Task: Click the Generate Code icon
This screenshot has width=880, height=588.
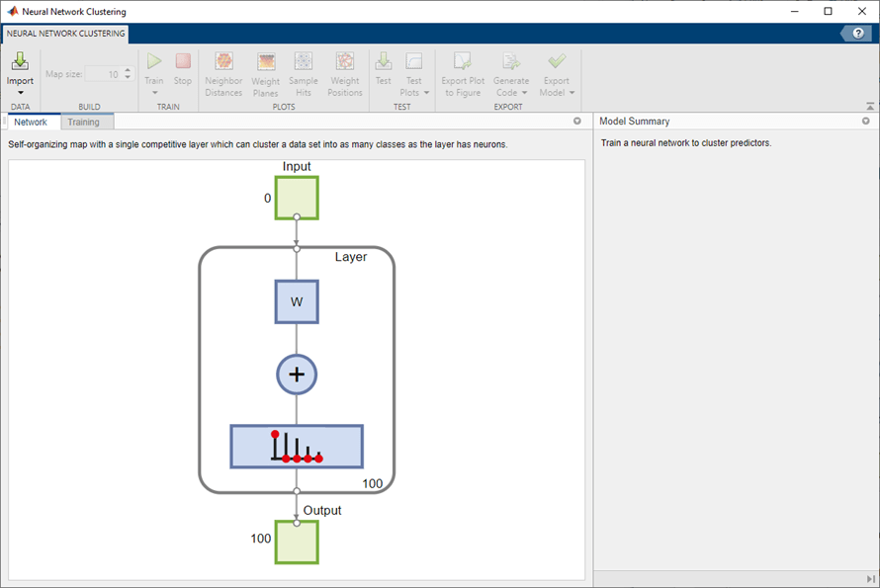Action: pos(511,61)
